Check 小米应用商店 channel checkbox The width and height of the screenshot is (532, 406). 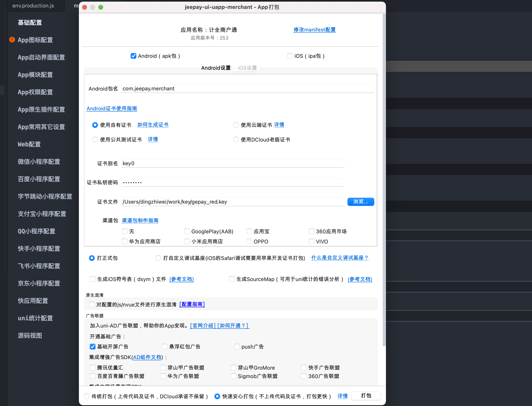[x=187, y=241]
